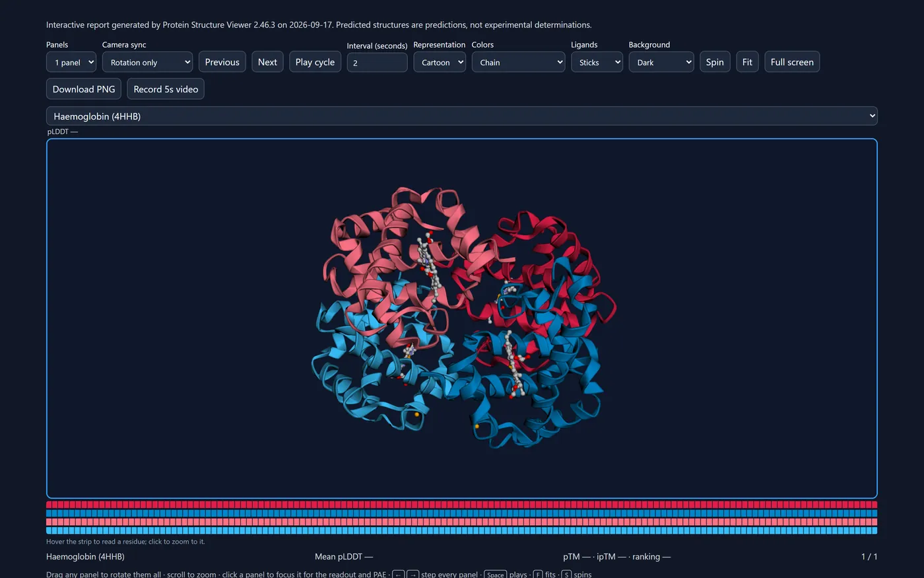Open the Representation dropdown set to Cartoon
Image resolution: width=924 pixels, height=578 pixels.
tap(440, 62)
